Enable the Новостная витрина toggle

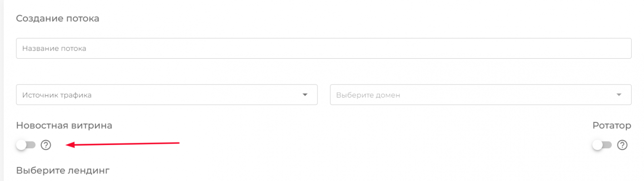click(26, 145)
